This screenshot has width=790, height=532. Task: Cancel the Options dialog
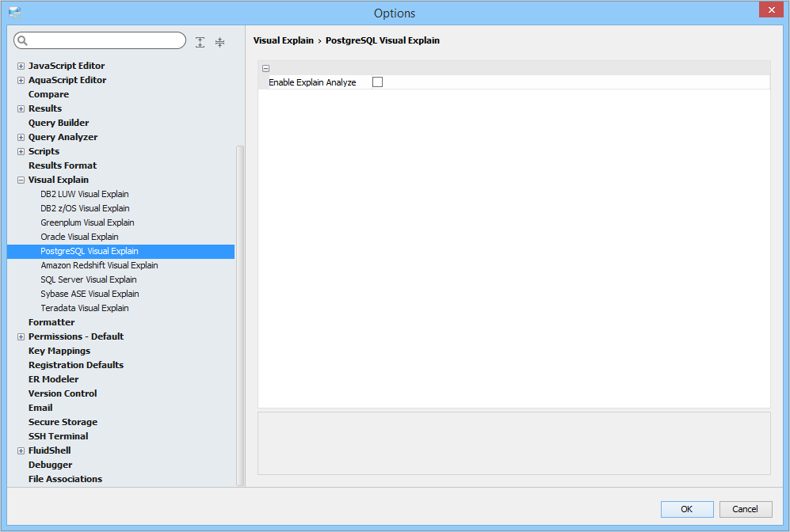[x=746, y=509]
